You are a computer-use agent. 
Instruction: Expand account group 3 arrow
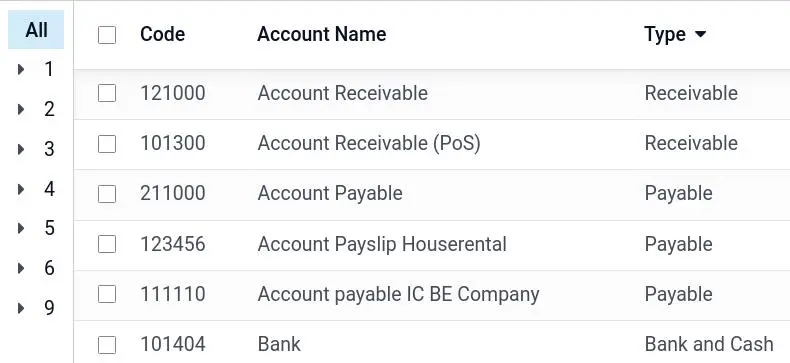21,149
